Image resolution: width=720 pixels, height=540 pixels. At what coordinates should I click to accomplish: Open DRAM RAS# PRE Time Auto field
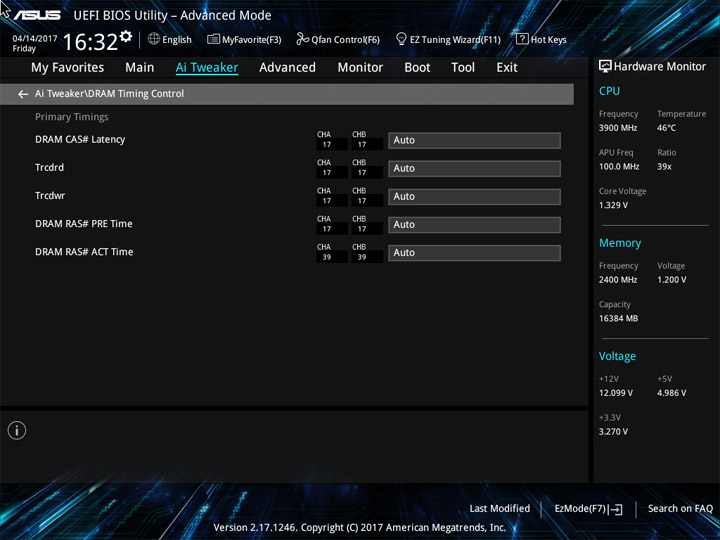click(474, 225)
